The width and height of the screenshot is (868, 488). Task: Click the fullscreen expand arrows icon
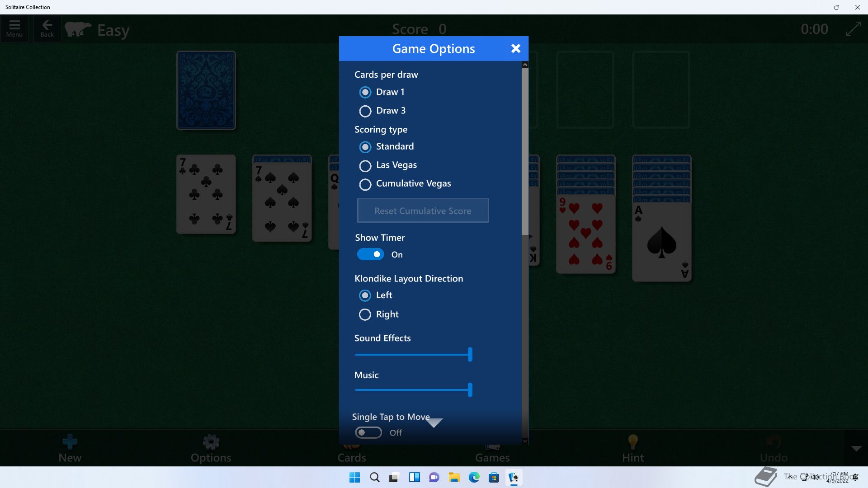[x=853, y=29]
